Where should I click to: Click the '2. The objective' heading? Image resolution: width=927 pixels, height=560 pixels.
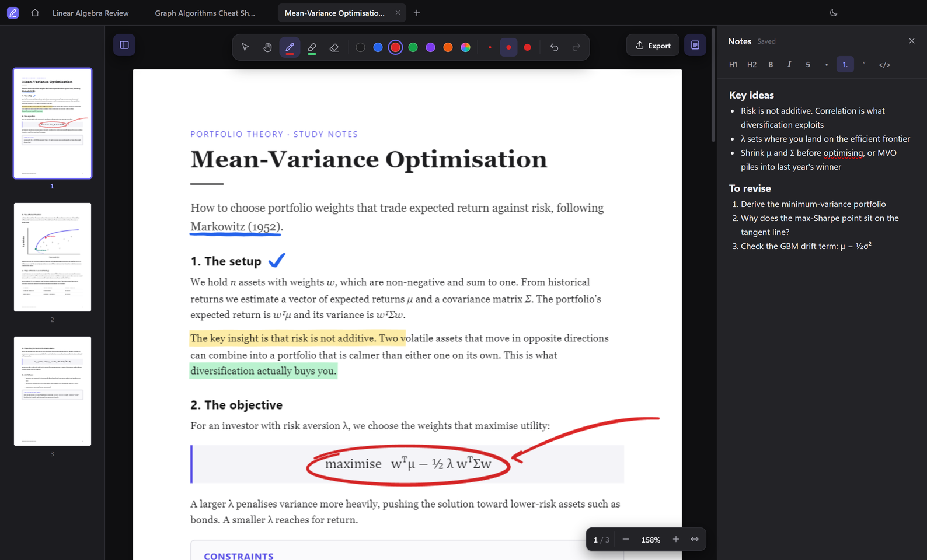coord(236,405)
